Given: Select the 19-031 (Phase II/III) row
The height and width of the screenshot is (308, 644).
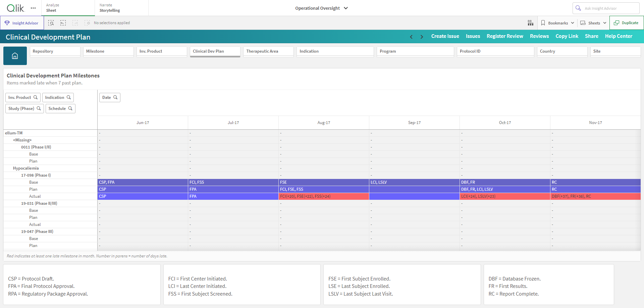Looking at the screenshot, I should point(50,203).
